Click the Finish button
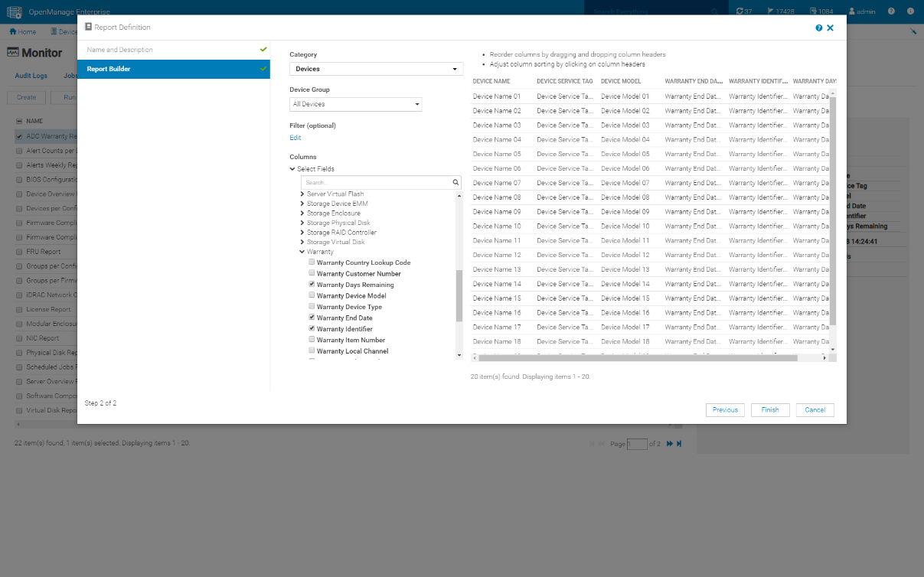Screen dimensions: 924x577 click(770, 410)
